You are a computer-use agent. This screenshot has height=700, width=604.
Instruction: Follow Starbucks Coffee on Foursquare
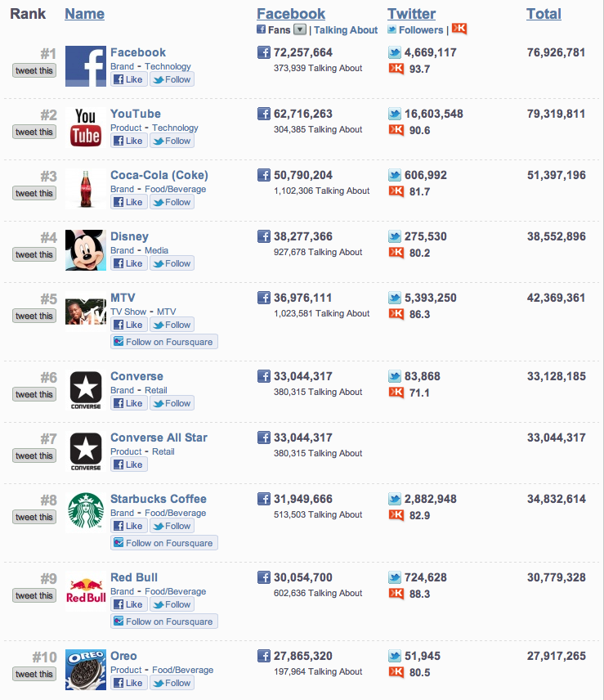(x=163, y=542)
